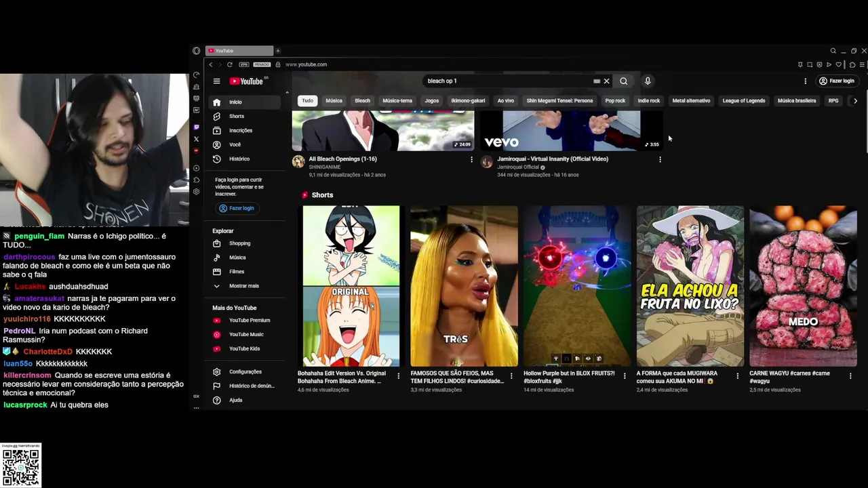This screenshot has height=488, width=868.
Task: Click Fazer login button at top right
Action: pos(837,81)
